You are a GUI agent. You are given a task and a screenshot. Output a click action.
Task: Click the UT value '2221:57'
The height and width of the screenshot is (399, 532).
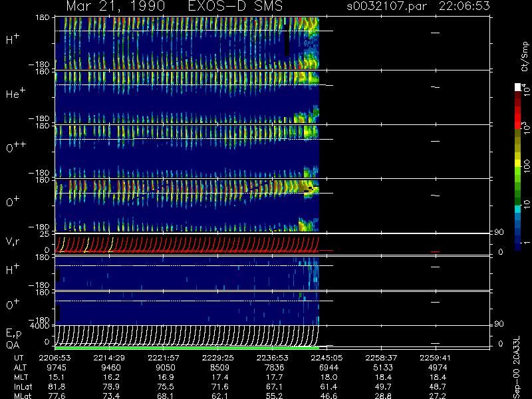pyautogui.click(x=164, y=358)
